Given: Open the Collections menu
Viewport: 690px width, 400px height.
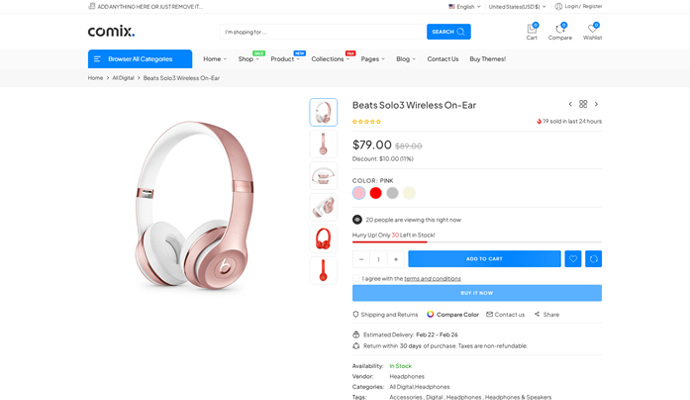Looking at the screenshot, I should (330, 59).
